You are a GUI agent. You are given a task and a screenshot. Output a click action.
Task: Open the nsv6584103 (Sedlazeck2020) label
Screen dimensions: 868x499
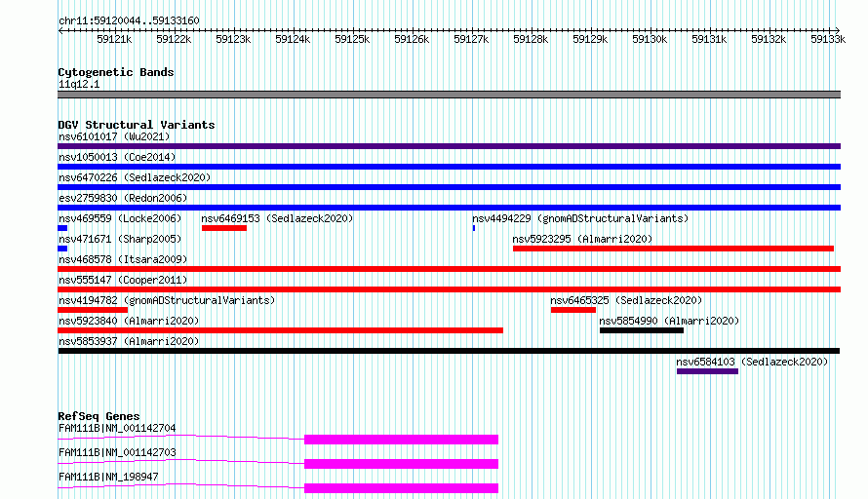(x=752, y=362)
